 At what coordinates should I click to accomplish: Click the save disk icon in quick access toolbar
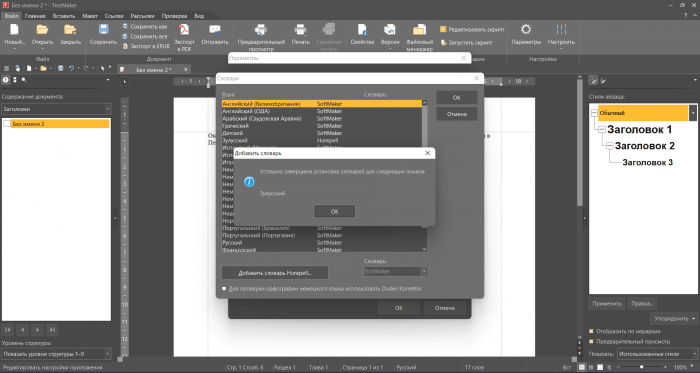(x=60, y=69)
